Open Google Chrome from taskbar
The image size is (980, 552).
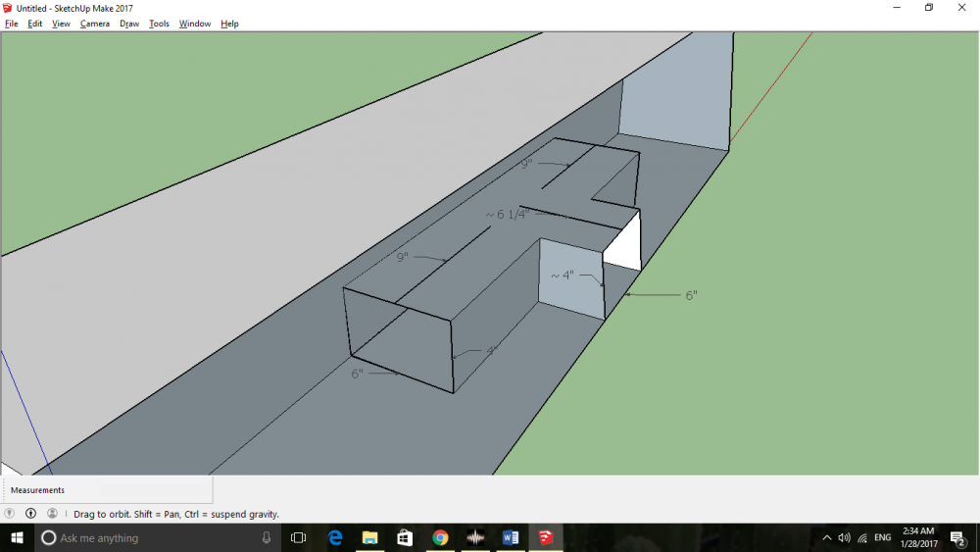pyautogui.click(x=440, y=537)
